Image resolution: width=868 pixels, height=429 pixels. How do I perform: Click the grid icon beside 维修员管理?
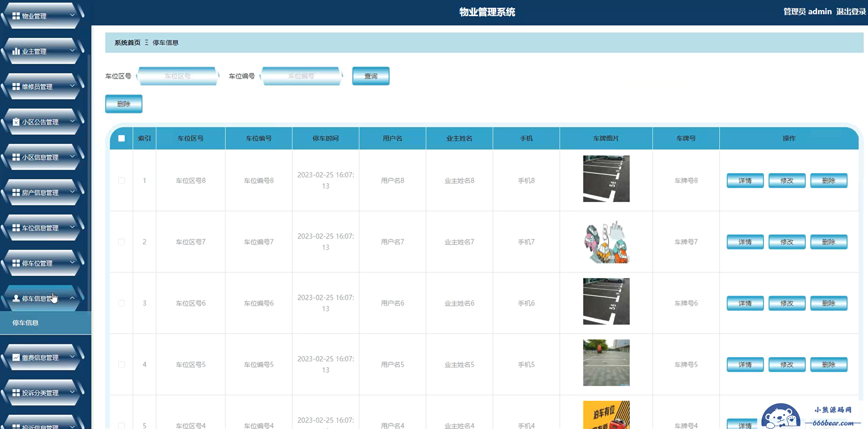(x=16, y=87)
